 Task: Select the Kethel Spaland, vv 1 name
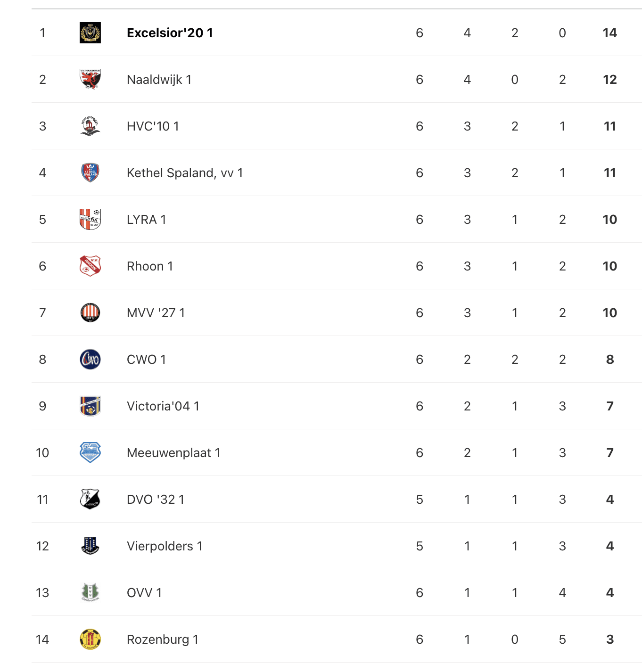(185, 173)
